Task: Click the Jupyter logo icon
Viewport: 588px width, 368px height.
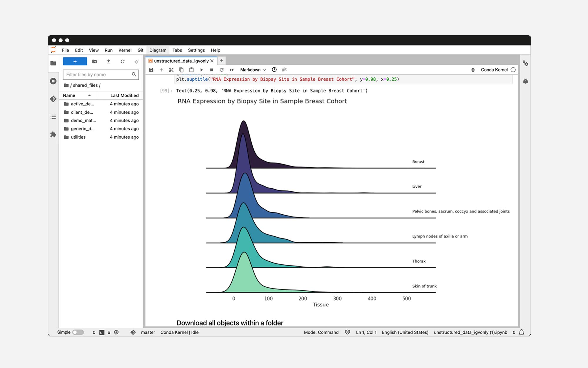Action: point(53,50)
